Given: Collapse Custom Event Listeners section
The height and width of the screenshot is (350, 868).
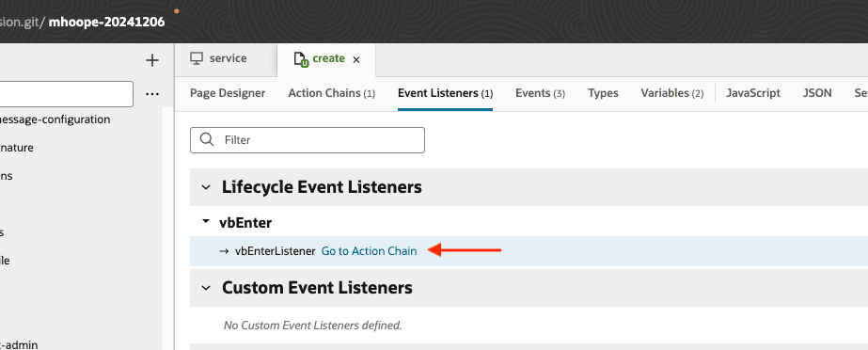Looking at the screenshot, I should (x=206, y=288).
